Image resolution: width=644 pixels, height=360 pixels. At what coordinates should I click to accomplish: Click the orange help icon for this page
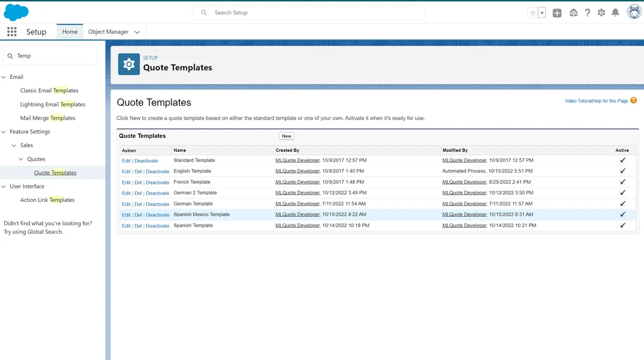pyautogui.click(x=634, y=100)
